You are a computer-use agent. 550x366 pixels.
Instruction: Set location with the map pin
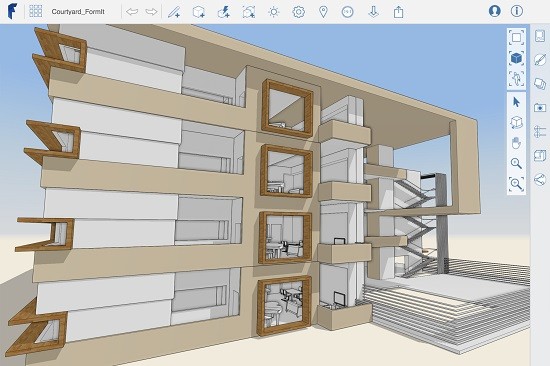[x=323, y=12]
